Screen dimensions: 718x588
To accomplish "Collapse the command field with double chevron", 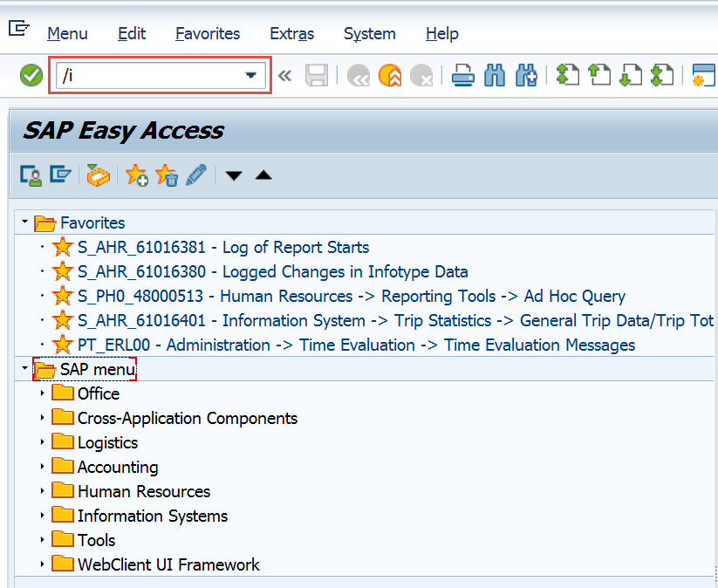I will [284, 76].
